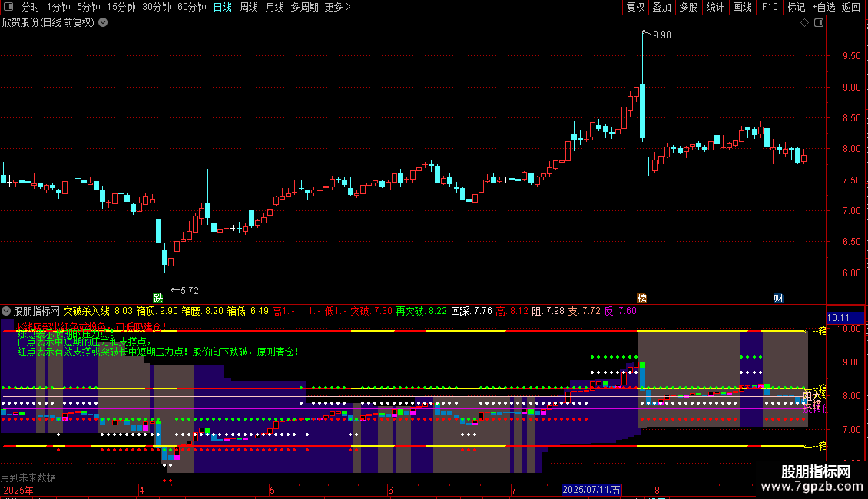Click the 欣贺股份(日线.前复权) chart title

(48, 23)
